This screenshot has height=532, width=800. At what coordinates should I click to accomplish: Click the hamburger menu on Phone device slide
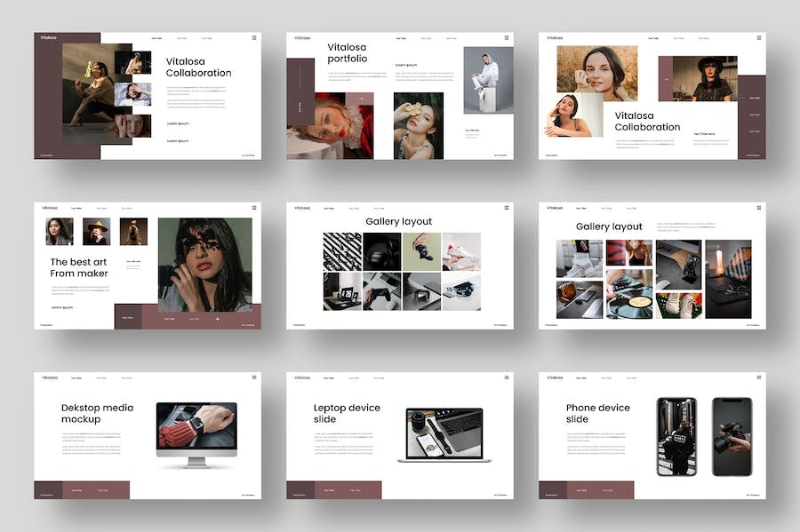(x=759, y=377)
